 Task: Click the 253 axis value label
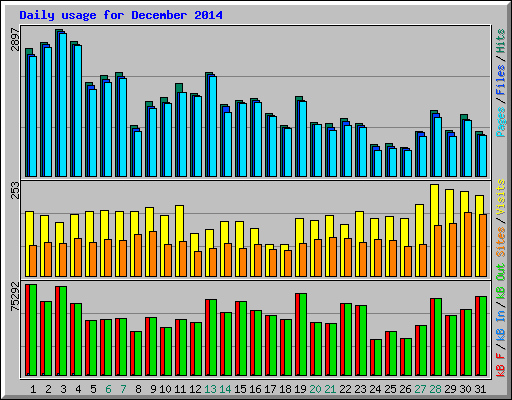point(15,190)
